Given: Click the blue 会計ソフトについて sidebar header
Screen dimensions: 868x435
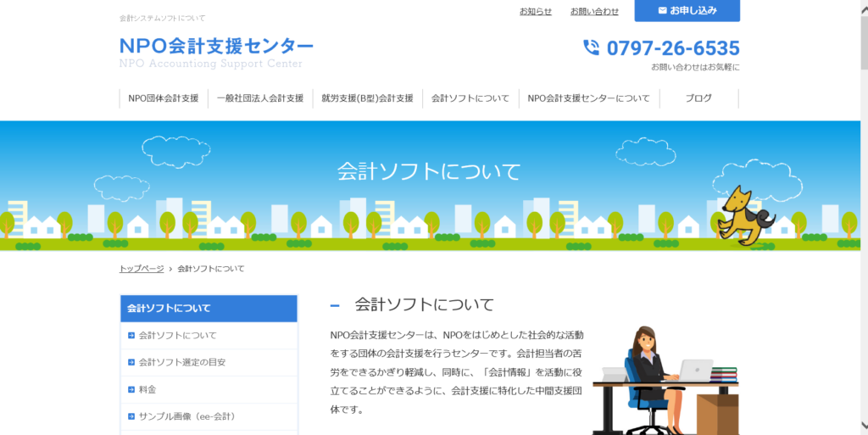Looking at the screenshot, I should pos(209,309).
